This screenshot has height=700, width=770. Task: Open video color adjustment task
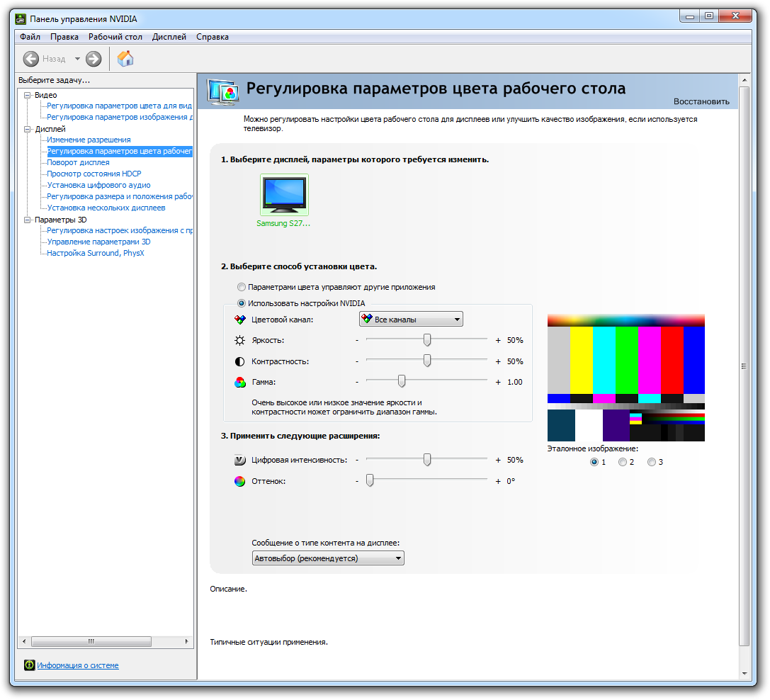point(119,106)
